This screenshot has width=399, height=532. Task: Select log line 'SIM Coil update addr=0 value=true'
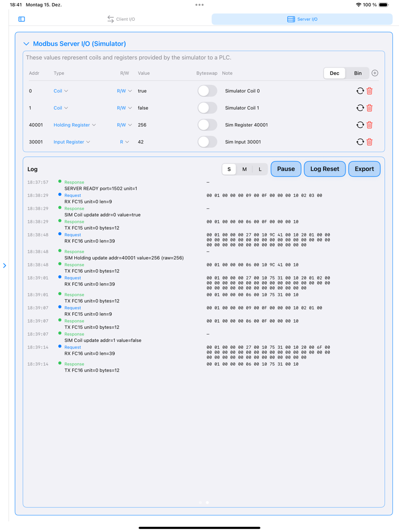pos(102,215)
